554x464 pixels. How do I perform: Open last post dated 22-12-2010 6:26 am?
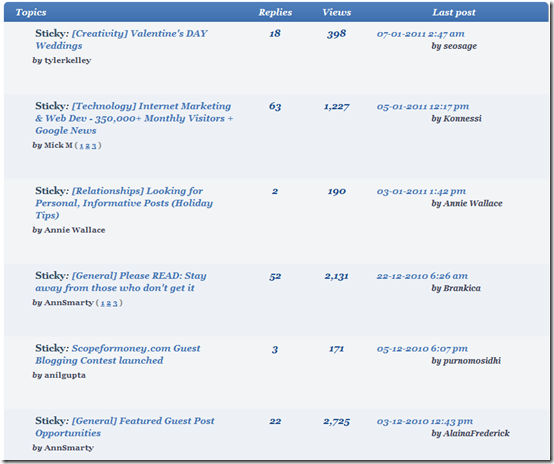coord(422,276)
